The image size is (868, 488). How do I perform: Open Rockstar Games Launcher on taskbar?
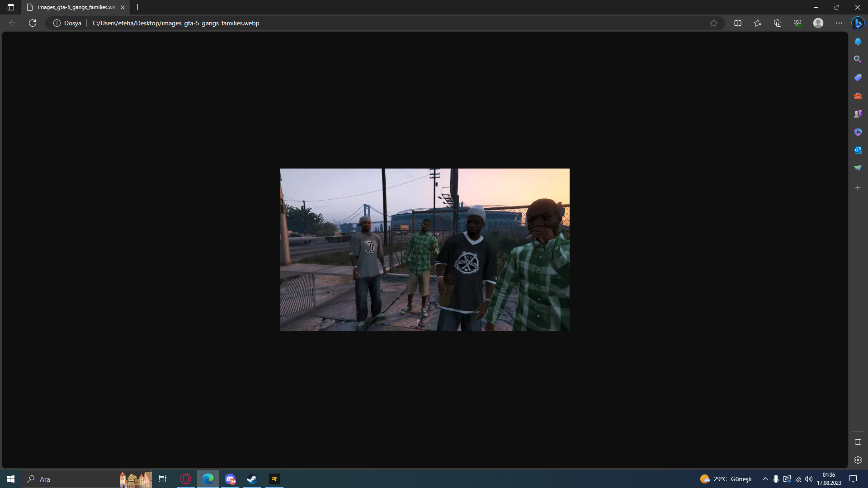[274, 479]
